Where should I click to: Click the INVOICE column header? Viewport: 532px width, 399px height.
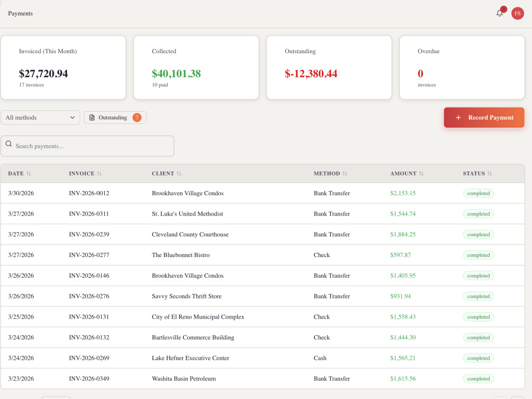pos(82,173)
